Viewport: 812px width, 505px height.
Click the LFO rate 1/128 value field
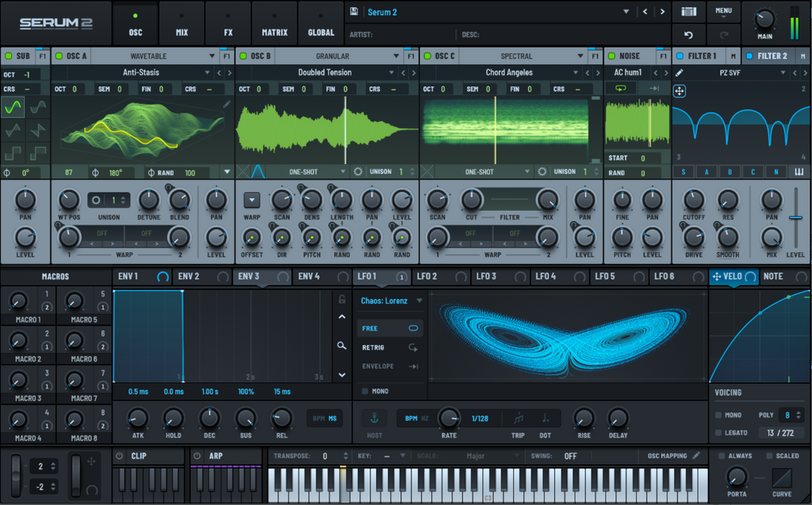click(x=480, y=418)
